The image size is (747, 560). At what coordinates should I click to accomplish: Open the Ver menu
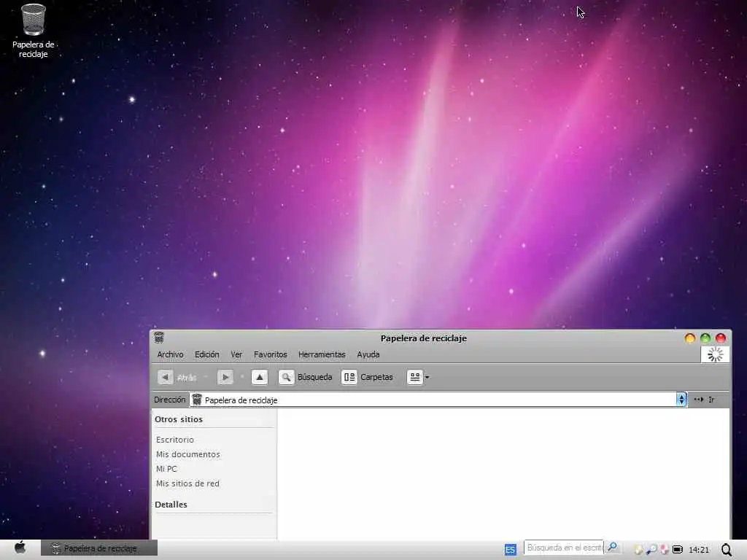point(236,354)
